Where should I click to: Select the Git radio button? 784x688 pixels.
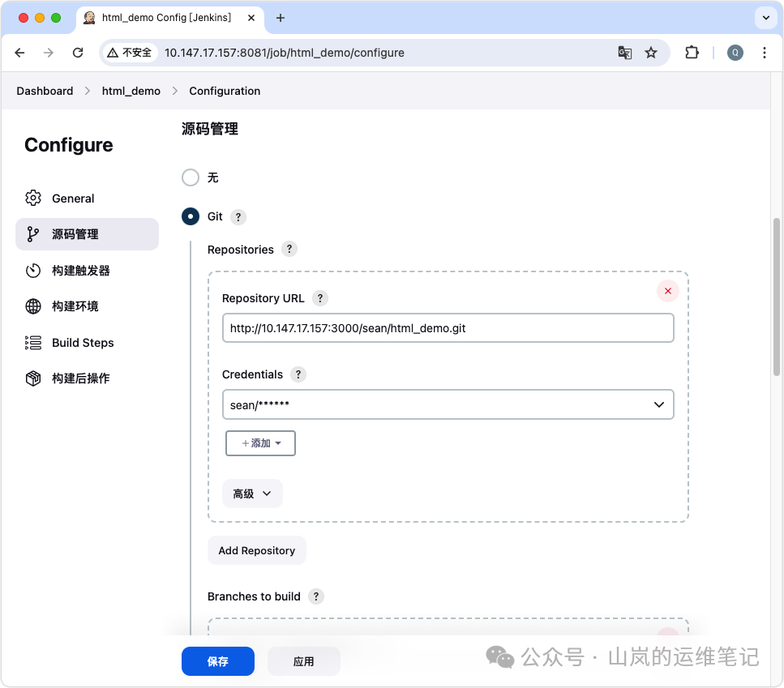click(x=190, y=216)
